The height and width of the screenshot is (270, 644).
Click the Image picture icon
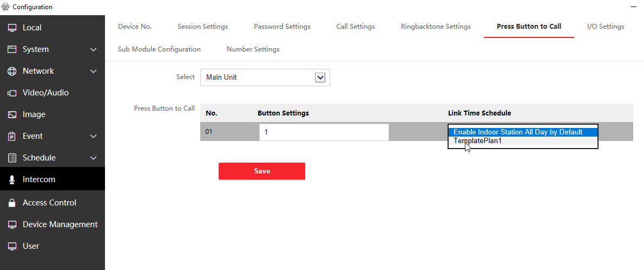(x=12, y=114)
